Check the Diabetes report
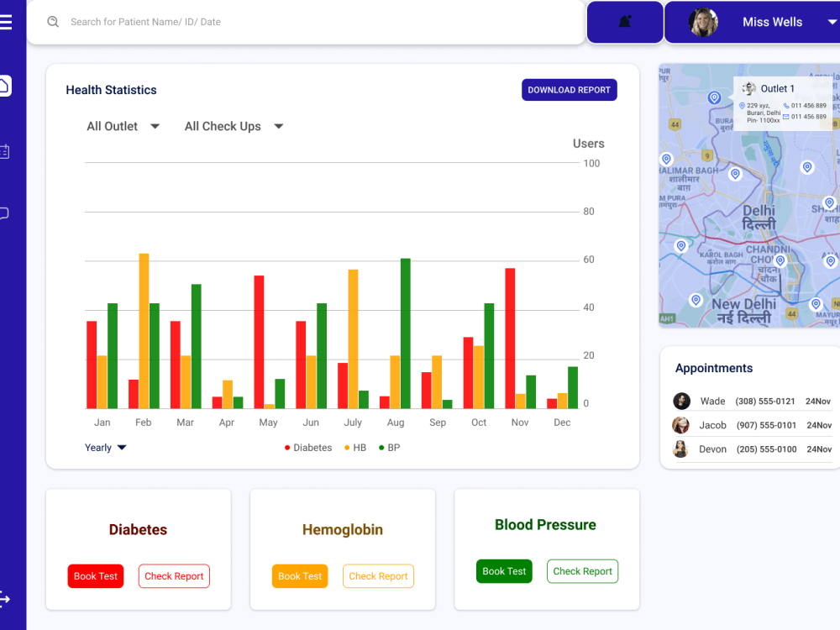The image size is (840, 630). pos(174,576)
